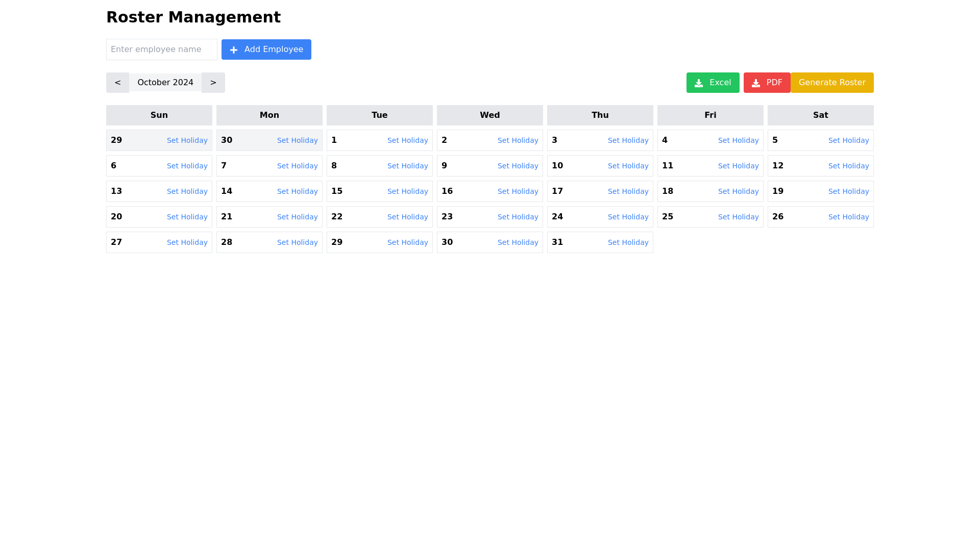This screenshot has height=551, width=980.
Task: Click the Generate Roster button
Action: click(831, 82)
